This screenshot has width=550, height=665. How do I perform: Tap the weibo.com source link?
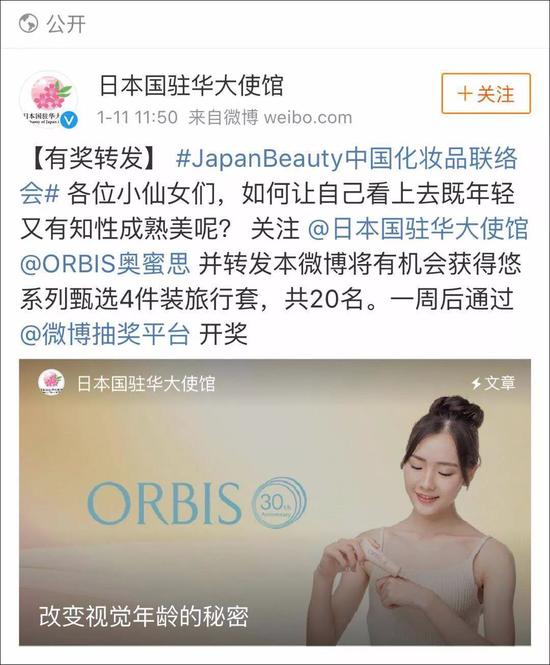308,117
